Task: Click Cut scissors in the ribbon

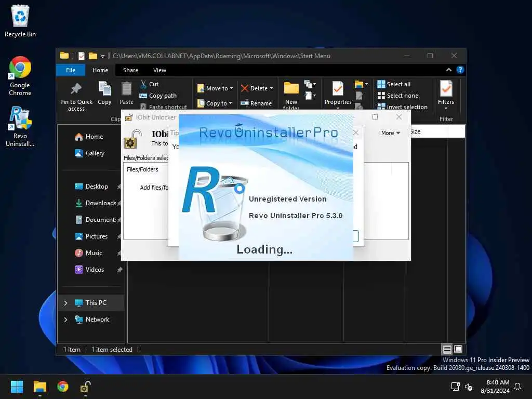Action: pos(149,84)
